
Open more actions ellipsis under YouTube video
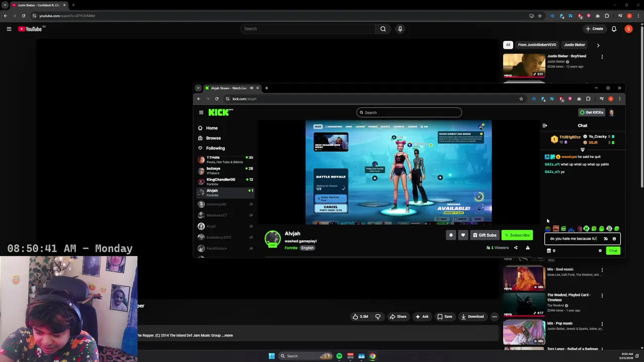click(495, 317)
